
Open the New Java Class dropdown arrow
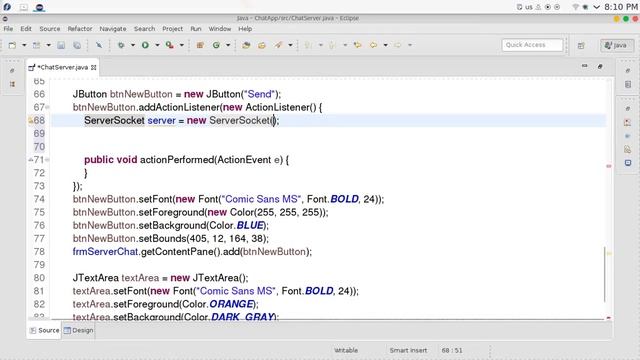tap(228, 45)
